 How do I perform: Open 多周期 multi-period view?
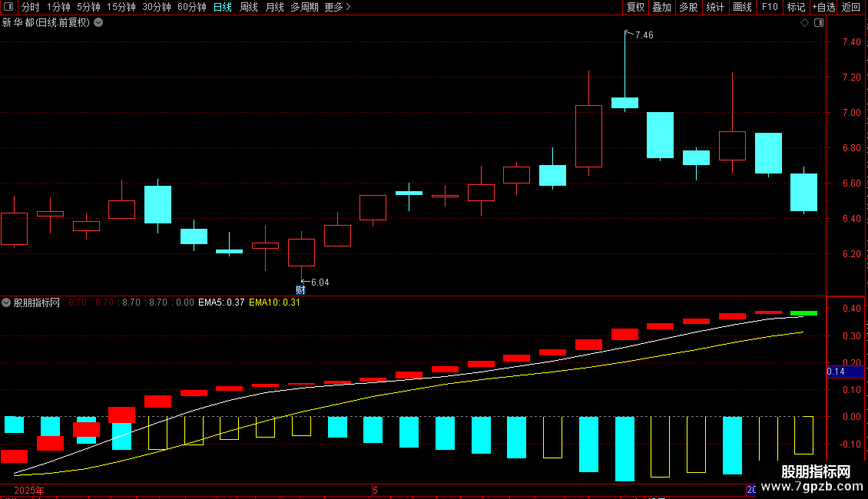click(304, 7)
